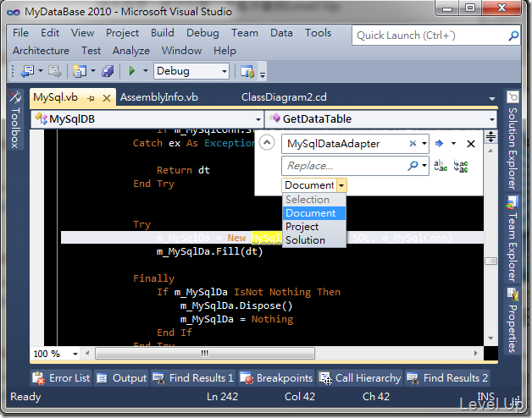Image resolution: width=532 pixels, height=418 pixels.
Task: Expand the GetDataTable member dropdown
Action: [x=492, y=119]
